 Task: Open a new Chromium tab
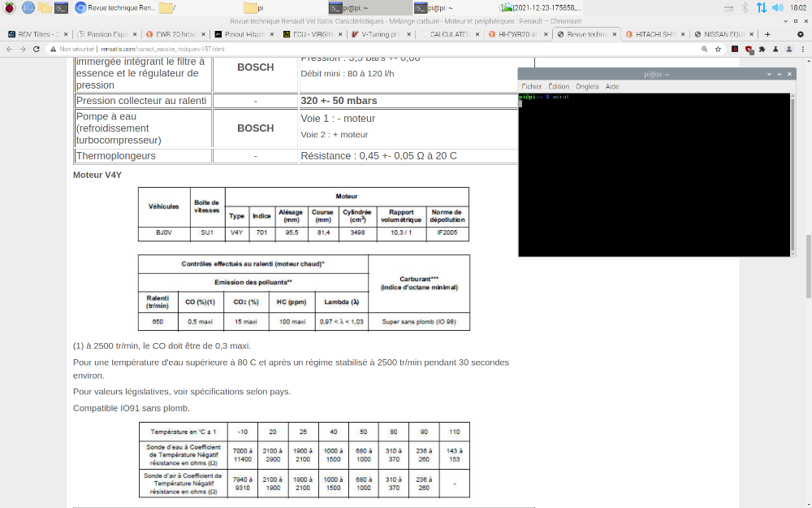click(767, 34)
